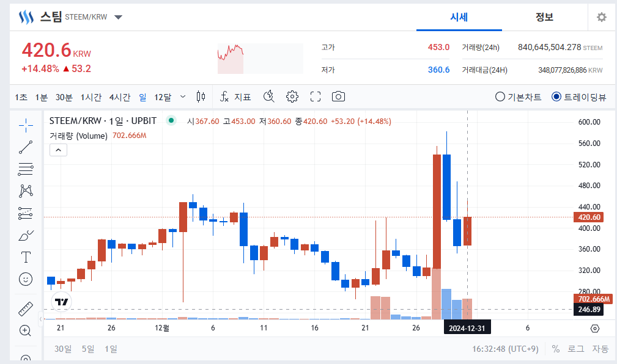Click the mini price sparkline thumbnail
The width and height of the screenshot is (617, 364).
coord(260,59)
